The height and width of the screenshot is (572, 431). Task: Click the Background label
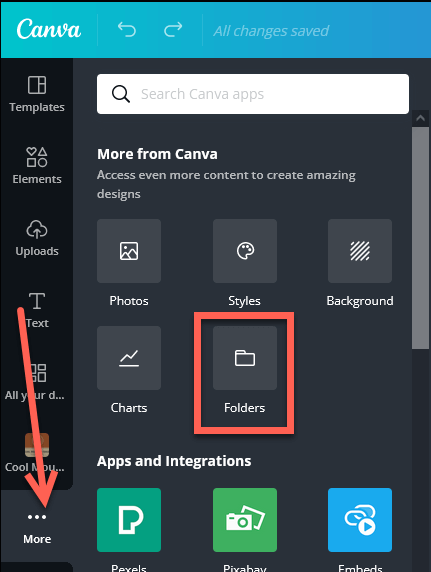click(360, 301)
